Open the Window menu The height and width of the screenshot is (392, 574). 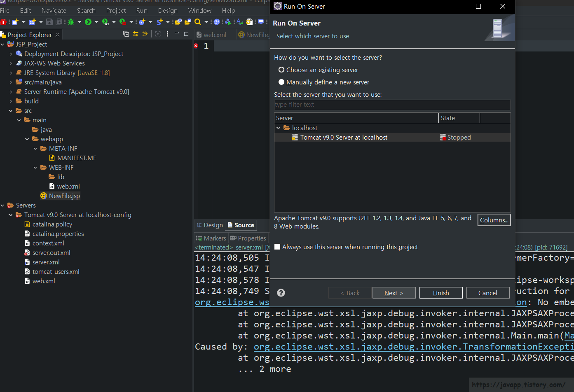[200, 10]
